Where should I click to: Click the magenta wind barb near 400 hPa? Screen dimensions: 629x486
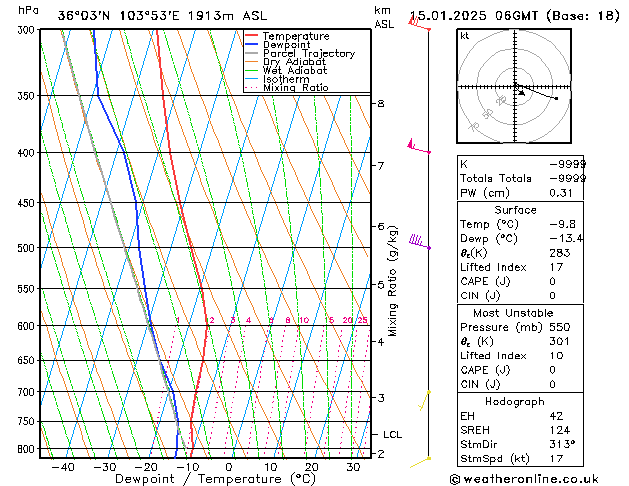(418, 146)
